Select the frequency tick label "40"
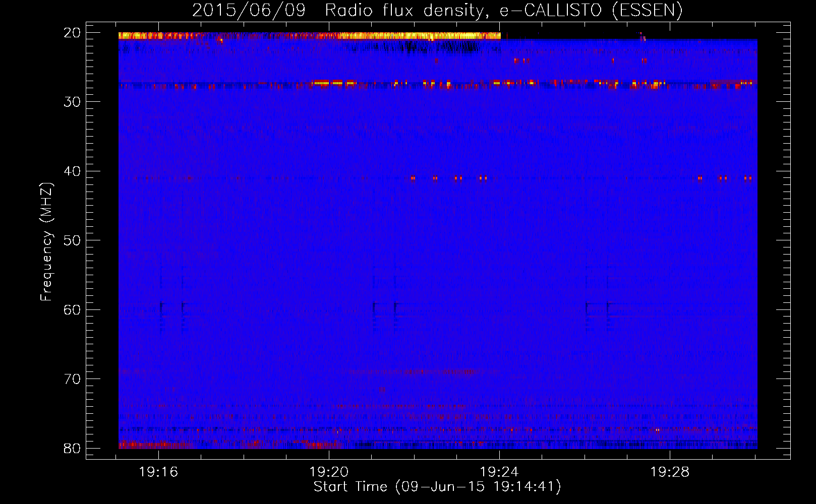 click(x=73, y=171)
